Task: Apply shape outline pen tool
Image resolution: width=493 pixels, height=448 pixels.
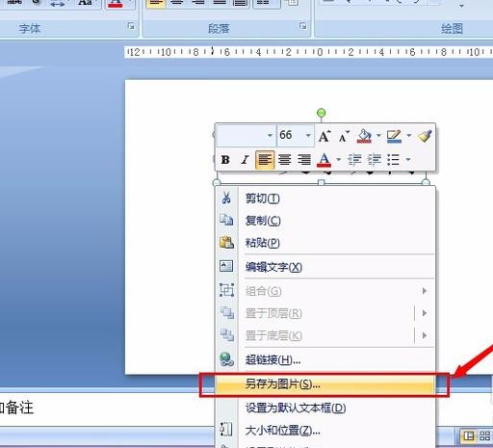Action: pyautogui.click(x=394, y=136)
